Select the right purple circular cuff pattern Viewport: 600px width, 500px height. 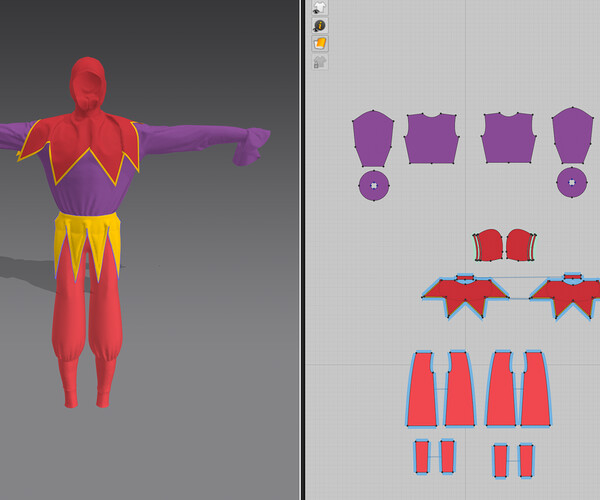click(x=572, y=182)
